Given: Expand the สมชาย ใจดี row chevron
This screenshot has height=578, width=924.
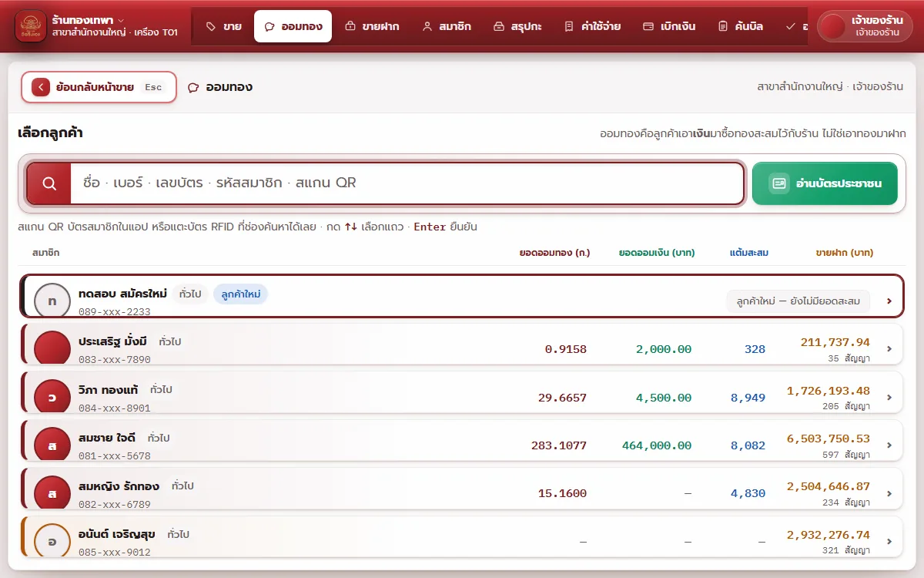Looking at the screenshot, I should (889, 445).
